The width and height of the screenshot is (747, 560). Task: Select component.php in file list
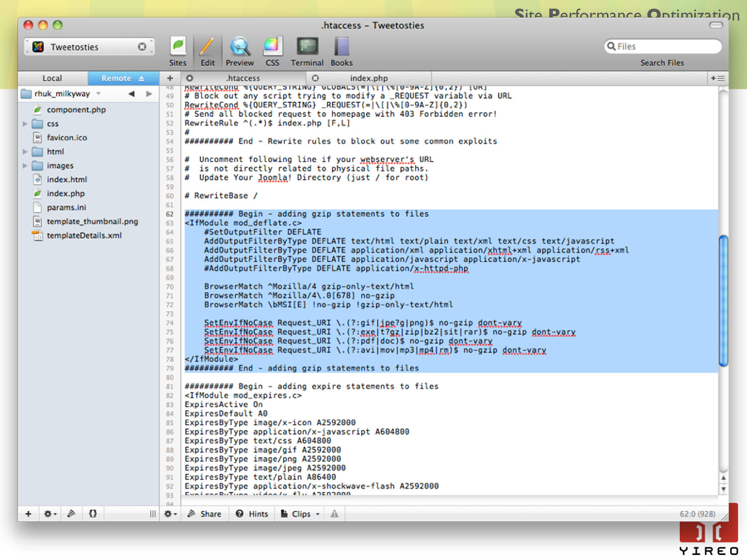(x=76, y=110)
